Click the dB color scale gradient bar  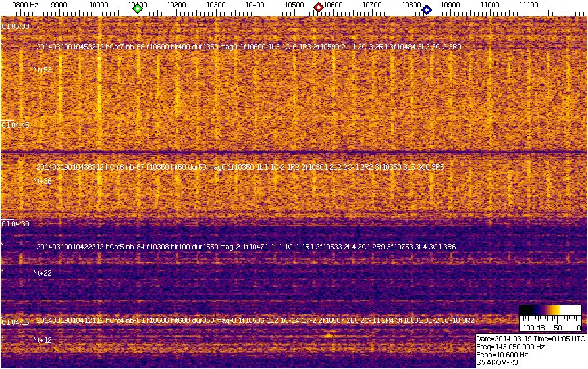pos(549,312)
